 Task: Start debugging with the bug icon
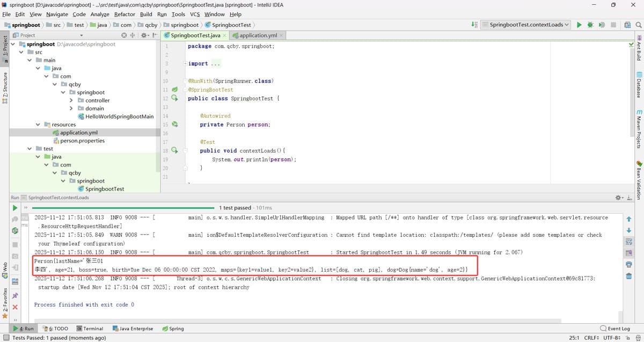tap(590, 25)
